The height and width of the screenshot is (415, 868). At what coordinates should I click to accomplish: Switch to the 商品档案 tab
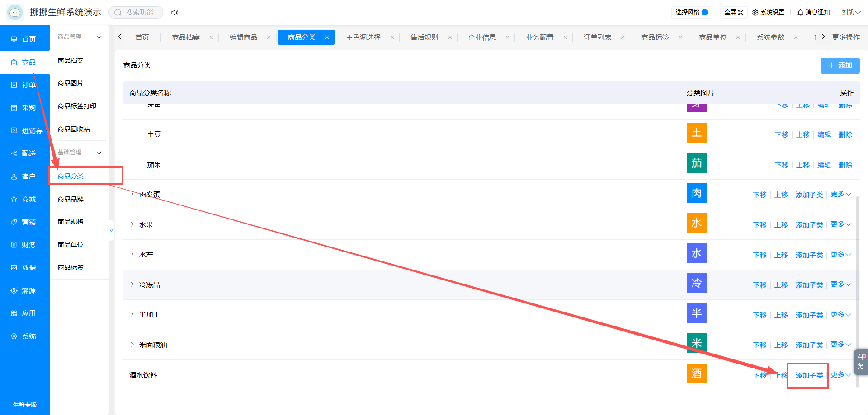click(x=186, y=37)
